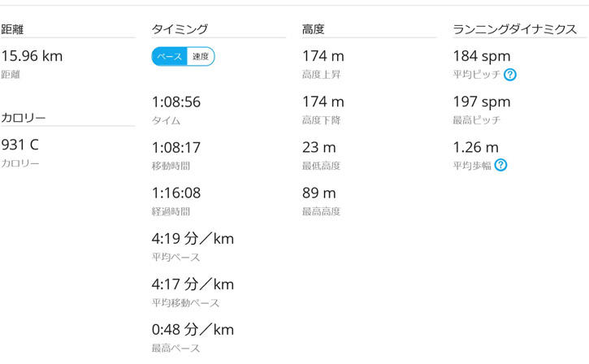
Task: Click the 931 C calorie value
Action: click(x=20, y=145)
